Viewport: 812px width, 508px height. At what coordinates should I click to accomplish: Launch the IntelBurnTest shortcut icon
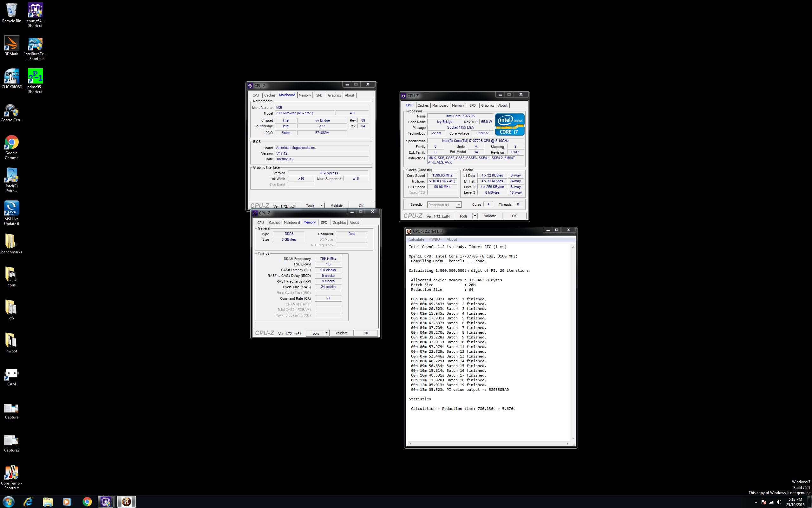click(35, 48)
